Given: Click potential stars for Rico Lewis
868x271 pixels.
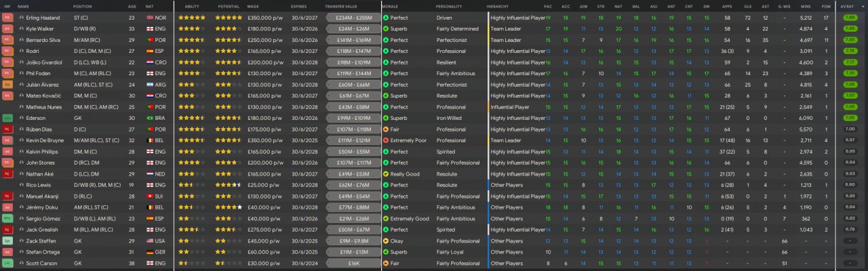Looking at the screenshot, I should 228,185.
